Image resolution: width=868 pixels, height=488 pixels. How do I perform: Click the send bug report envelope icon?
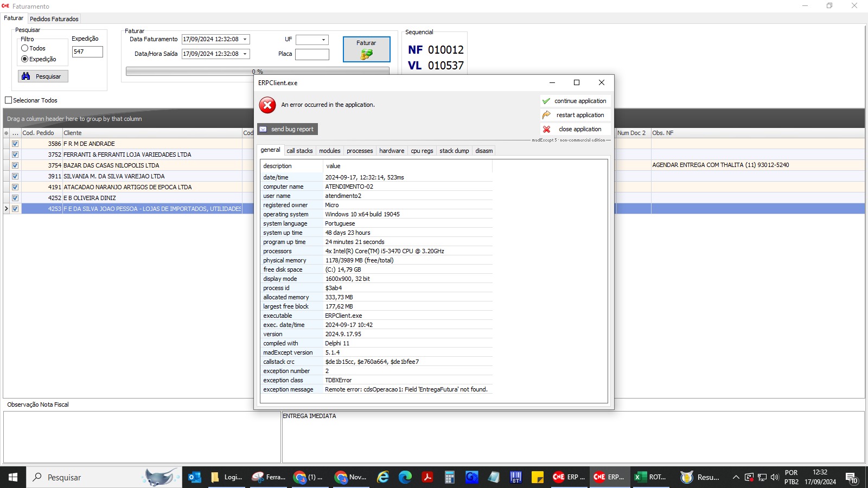coord(263,129)
